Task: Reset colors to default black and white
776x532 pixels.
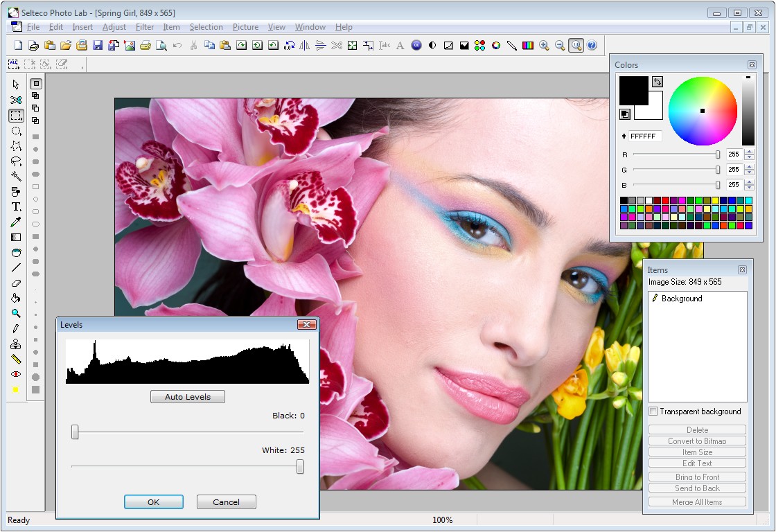Action: point(624,114)
